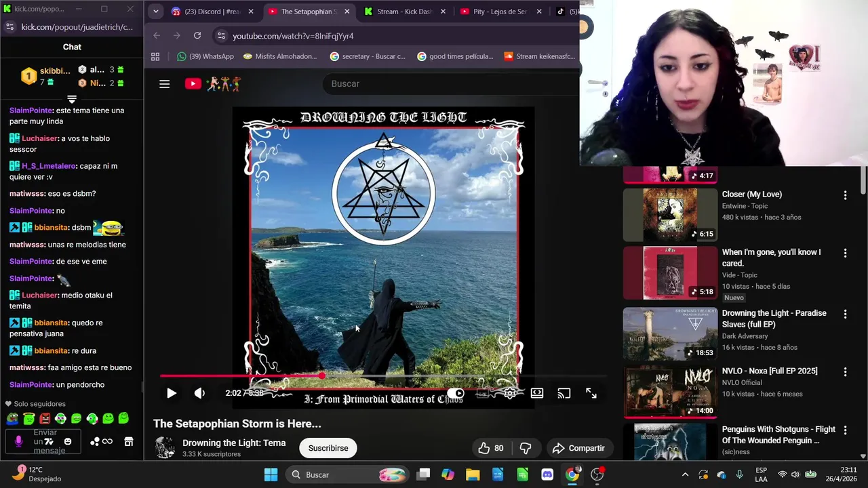Image resolution: width=868 pixels, height=488 pixels.
Task: Open the Paradise Slaves (full EP) title link
Action: 774,319
